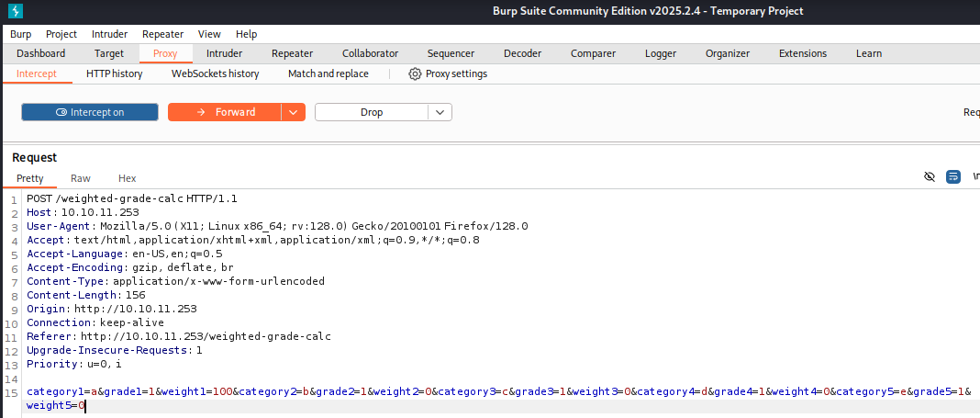Switch to the Raw request view
Image resolution: width=980 pixels, height=418 pixels.
tap(81, 178)
